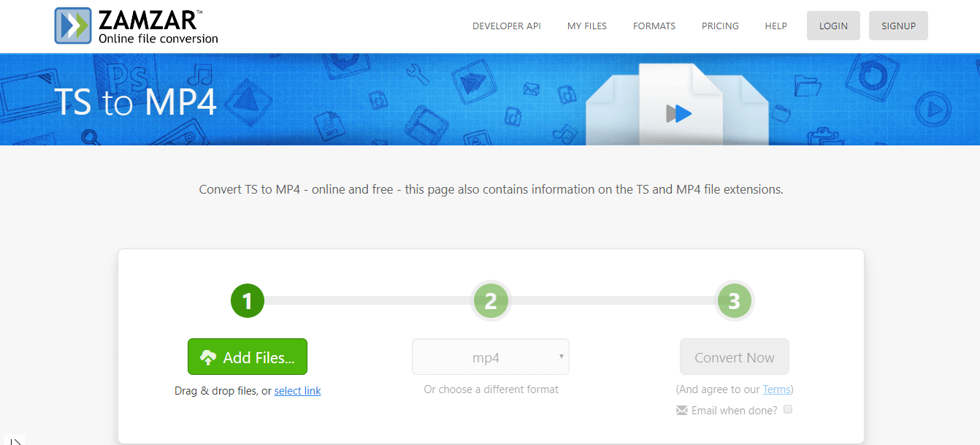
Task: Go to My Files in navigation
Action: tap(586, 26)
